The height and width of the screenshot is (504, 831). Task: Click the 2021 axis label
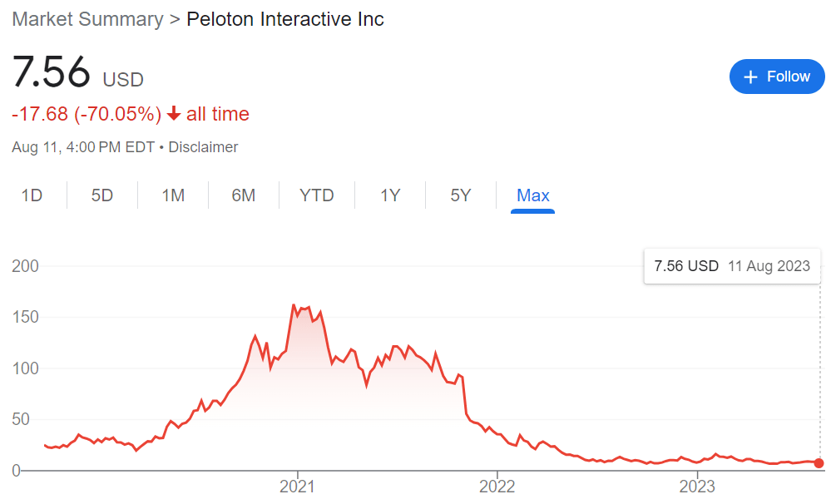(297, 486)
